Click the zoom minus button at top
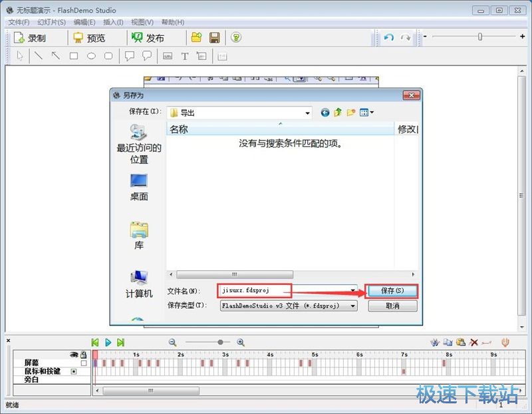This screenshot has height=414, width=532. (x=425, y=36)
